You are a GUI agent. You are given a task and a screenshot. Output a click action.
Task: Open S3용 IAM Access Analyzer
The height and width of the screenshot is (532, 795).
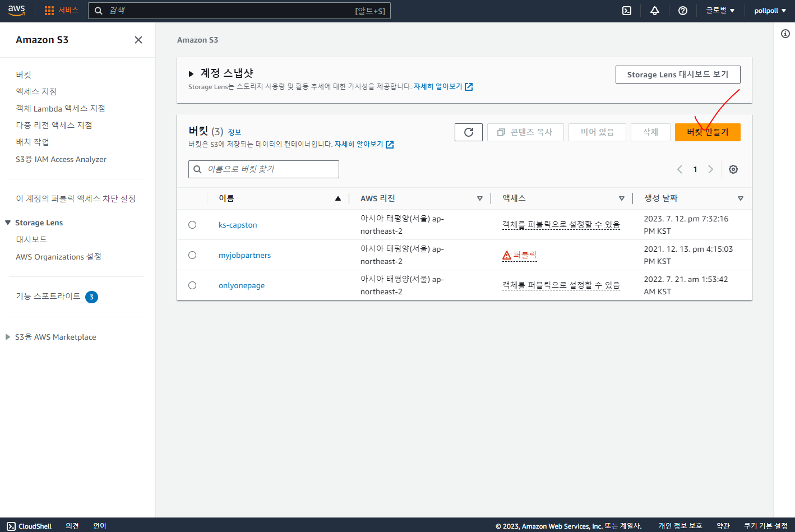click(61, 159)
